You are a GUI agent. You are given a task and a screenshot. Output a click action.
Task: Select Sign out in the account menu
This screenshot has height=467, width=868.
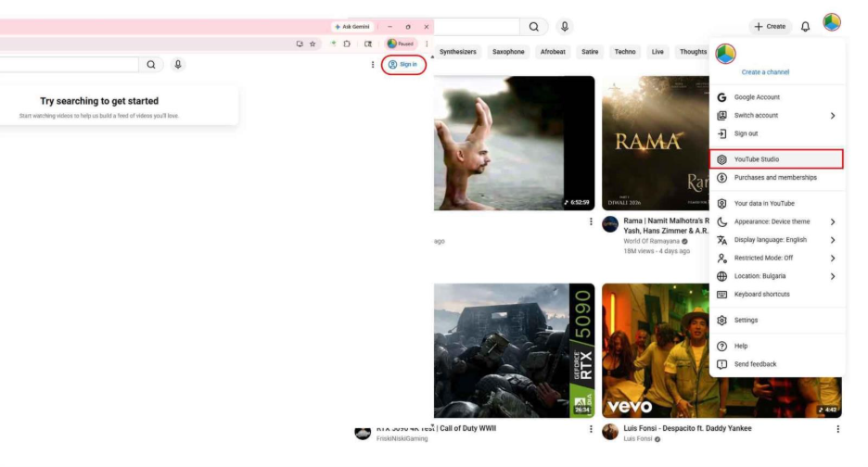tap(746, 133)
